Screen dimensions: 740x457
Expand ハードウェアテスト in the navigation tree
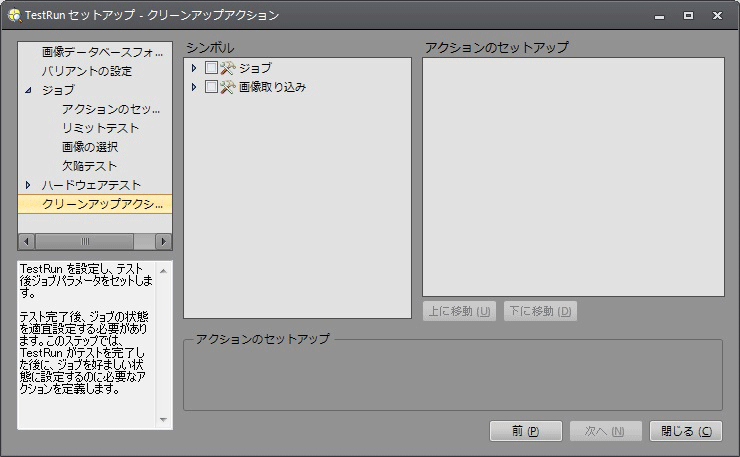coord(28,185)
